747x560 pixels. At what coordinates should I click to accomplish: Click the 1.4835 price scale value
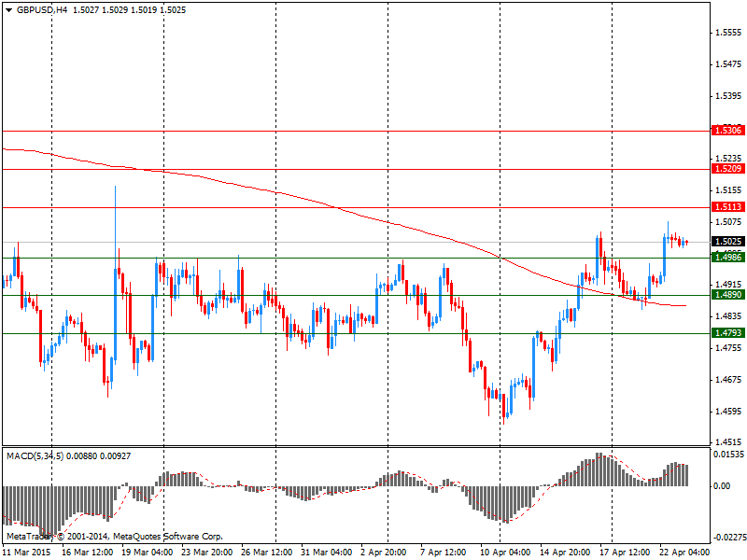(728, 316)
